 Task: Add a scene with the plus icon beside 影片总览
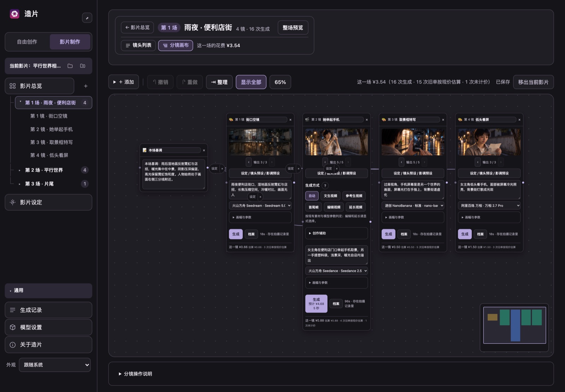(85, 86)
